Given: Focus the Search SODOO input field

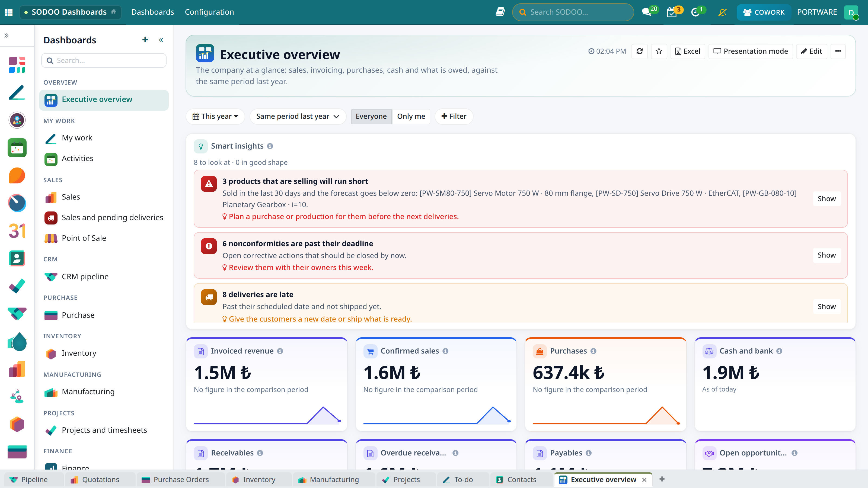Looking at the screenshot, I should coord(573,12).
